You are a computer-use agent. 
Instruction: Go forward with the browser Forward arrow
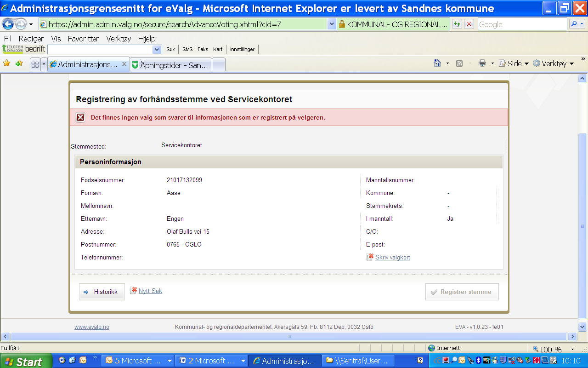coord(21,24)
